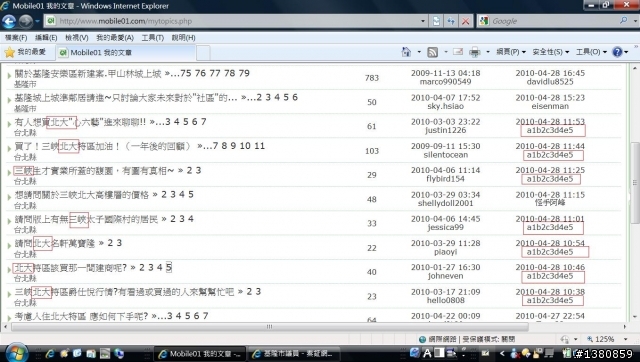Switch to the 基隆市議員 taskbar window

click(x=294, y=354)
